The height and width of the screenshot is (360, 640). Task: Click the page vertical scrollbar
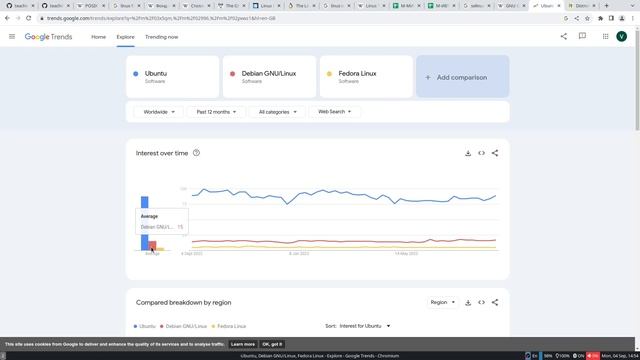point(637,80)
